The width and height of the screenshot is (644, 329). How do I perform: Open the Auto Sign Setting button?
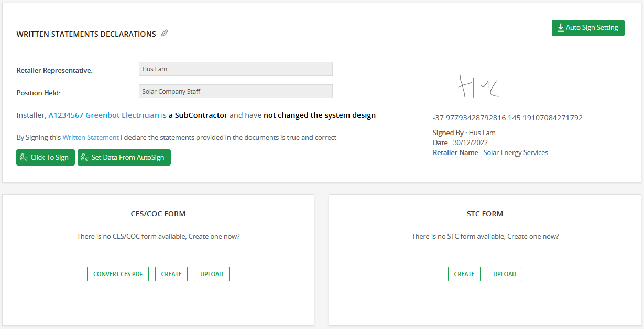[588, 28]
